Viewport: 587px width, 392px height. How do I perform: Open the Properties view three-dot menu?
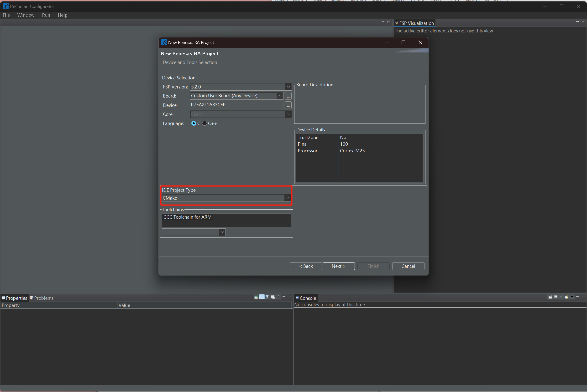[x=278, y=297]
